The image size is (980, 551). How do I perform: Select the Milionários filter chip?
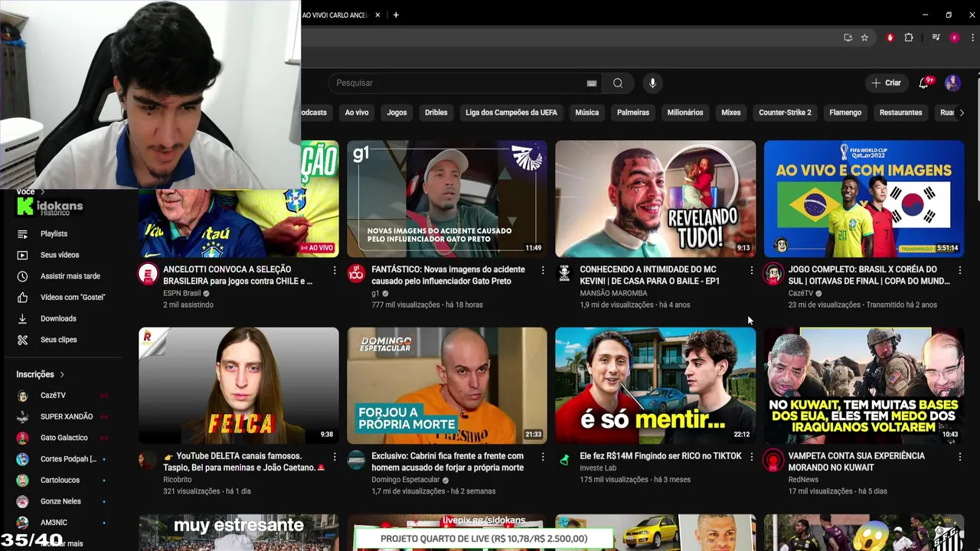685,112
